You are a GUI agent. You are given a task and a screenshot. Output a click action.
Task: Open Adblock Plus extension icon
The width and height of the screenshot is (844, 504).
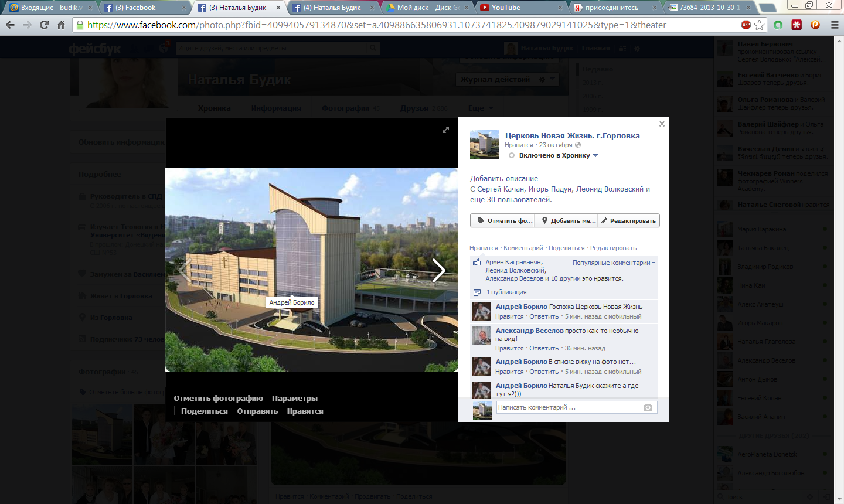(x=746, y=25)
